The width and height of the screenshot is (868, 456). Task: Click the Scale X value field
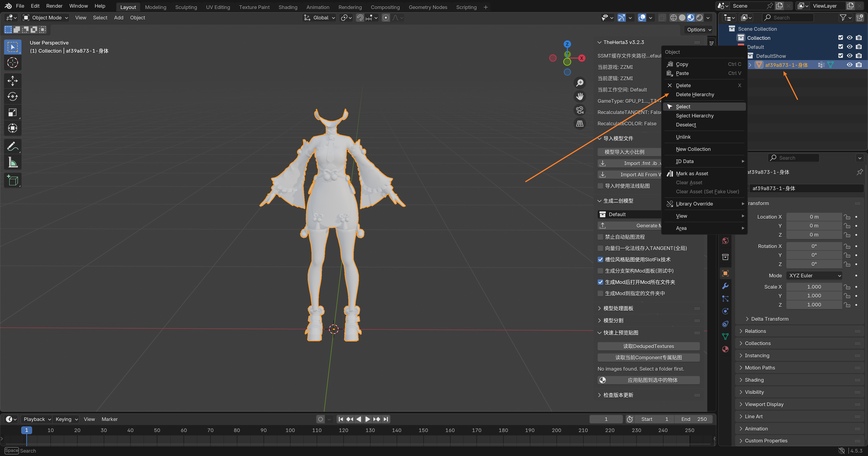click(x=814, y=287)
